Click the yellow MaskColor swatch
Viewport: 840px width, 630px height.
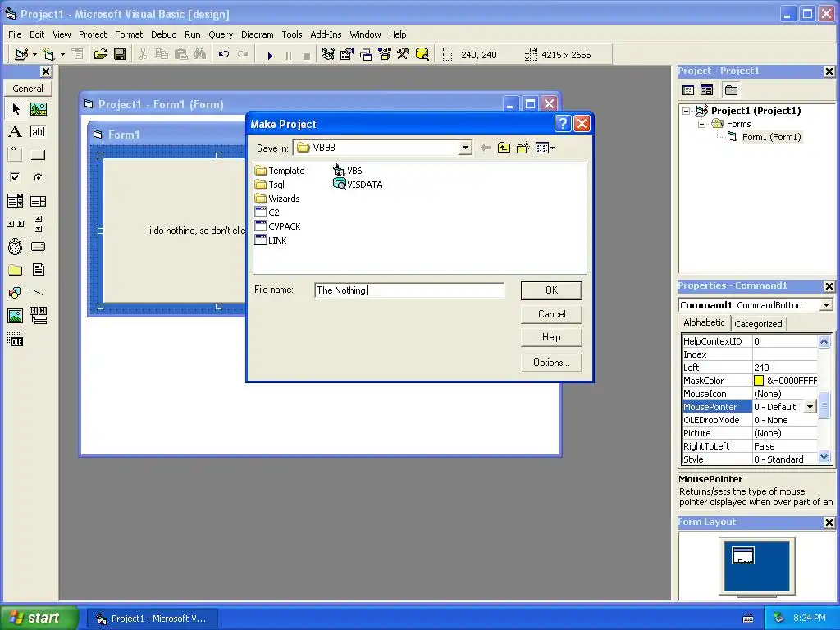[759, 381]
